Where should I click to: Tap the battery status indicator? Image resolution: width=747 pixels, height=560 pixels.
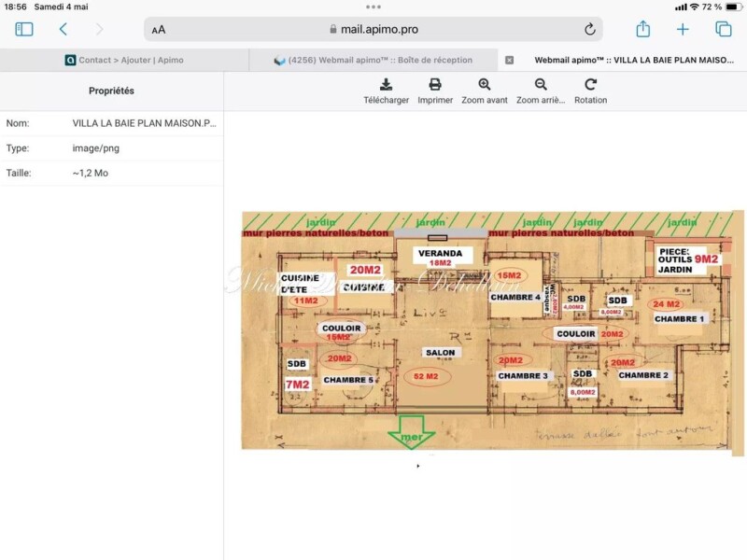pos(730,7)
